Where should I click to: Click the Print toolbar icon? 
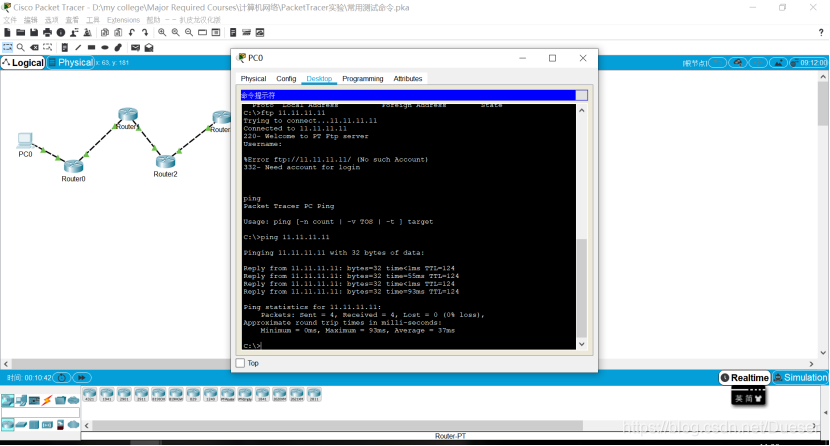click(x=48, y=33)
